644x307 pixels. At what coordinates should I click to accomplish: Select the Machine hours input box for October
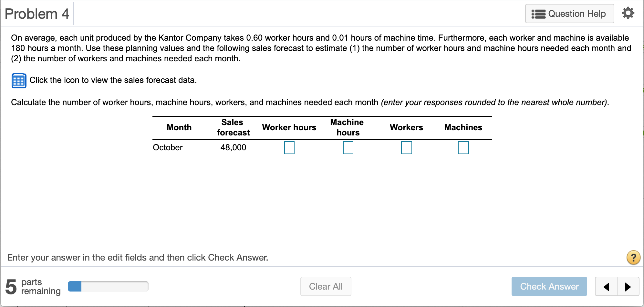pyautogui.click(x=348, y=148)
